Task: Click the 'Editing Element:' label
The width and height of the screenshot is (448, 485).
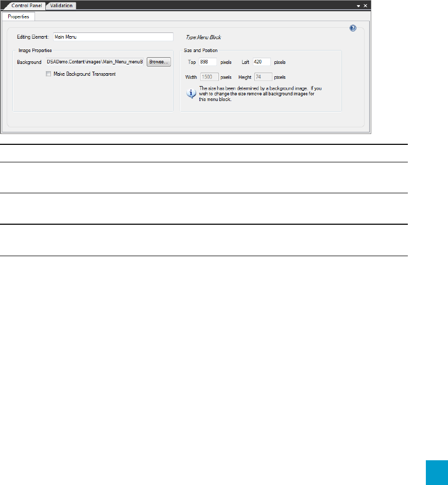Action: click(33, 37)
